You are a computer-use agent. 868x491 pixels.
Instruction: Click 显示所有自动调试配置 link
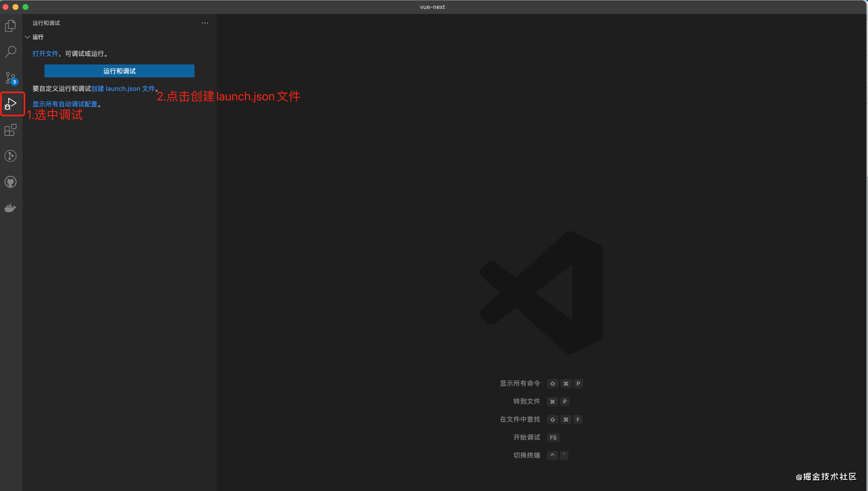point(65,104)
